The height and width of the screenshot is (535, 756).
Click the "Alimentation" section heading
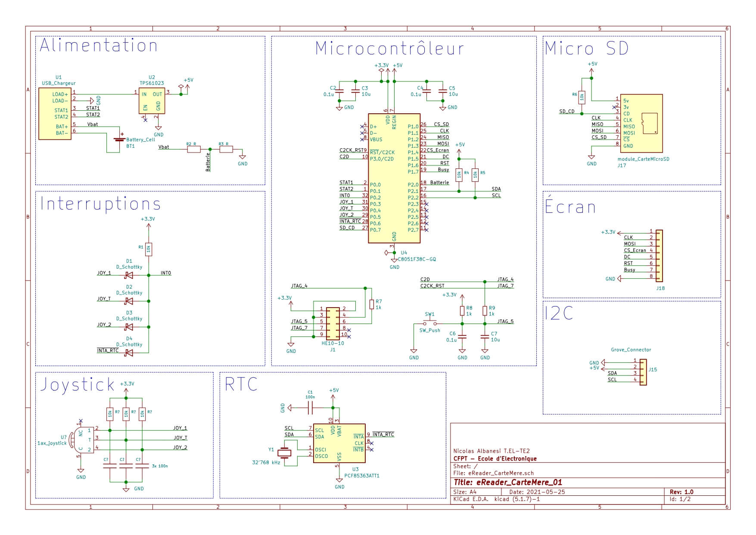pos(99,46)
